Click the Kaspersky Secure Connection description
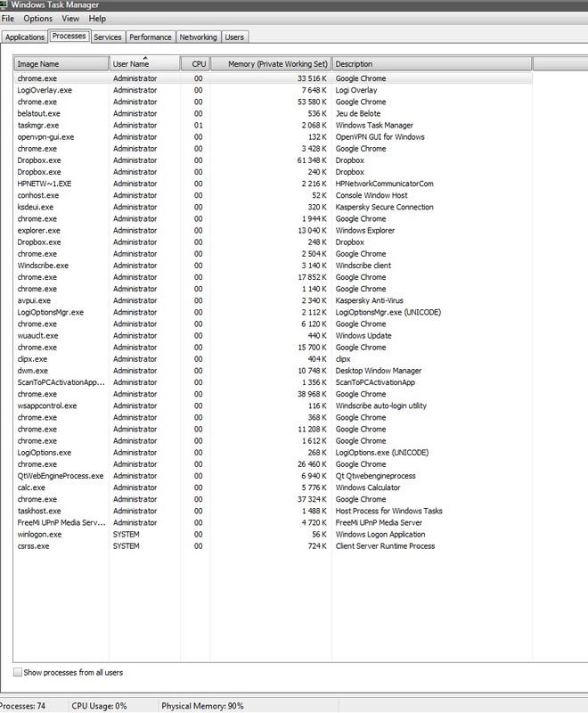Image resolution: width=588 pixels, height=713 pixels. tap(384, 207)
